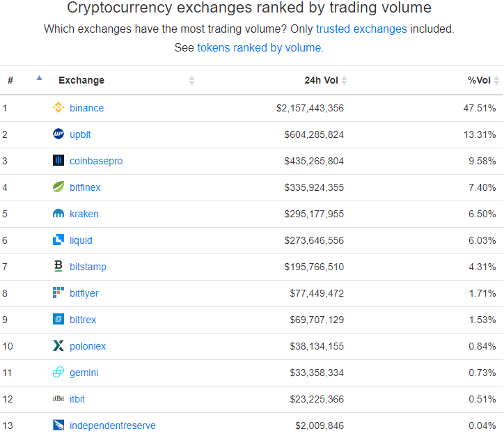Viewport: 504px width, 438px height.
Task: Click Binance 24h volume cell
Action: (310, 108)
